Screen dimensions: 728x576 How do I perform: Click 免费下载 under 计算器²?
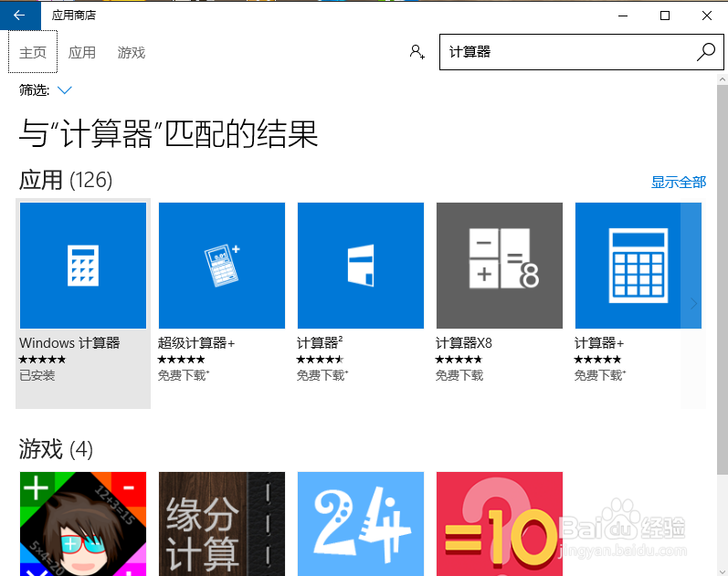322,375
